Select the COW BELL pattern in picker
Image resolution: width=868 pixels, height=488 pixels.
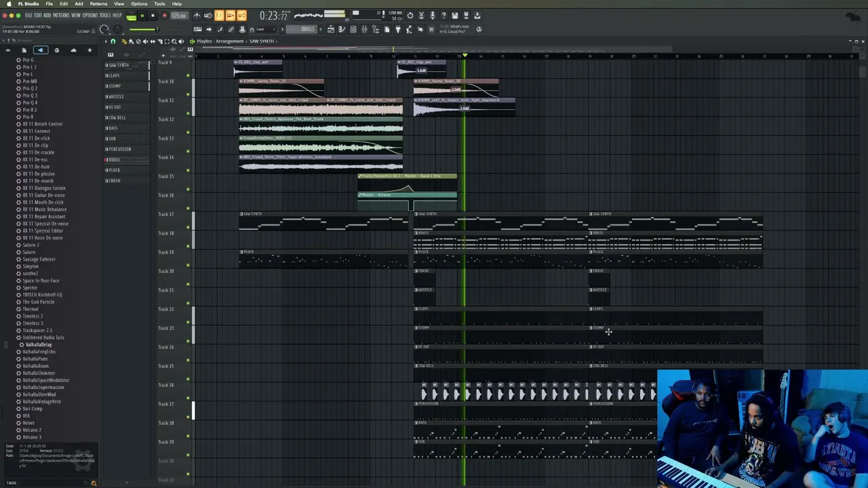point(127,117)
